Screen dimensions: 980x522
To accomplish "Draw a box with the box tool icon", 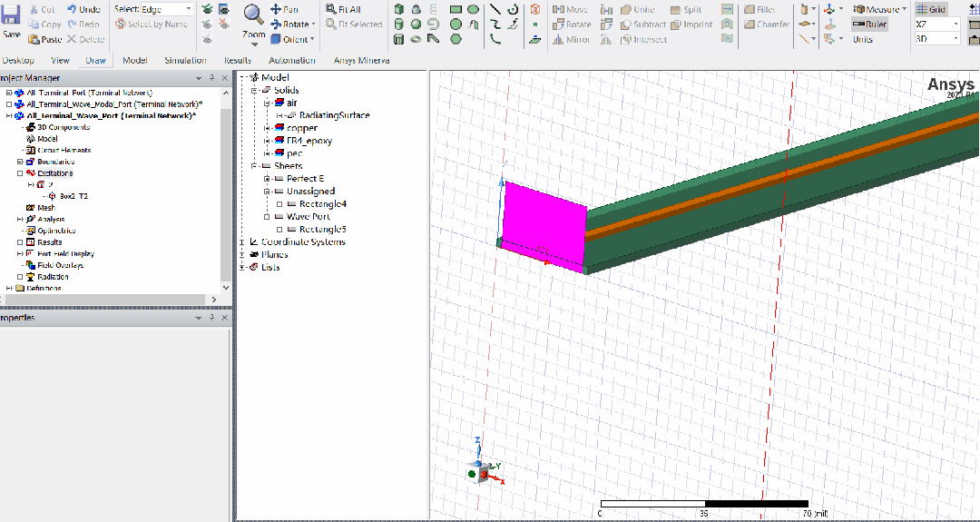I will tap(399, 9).
